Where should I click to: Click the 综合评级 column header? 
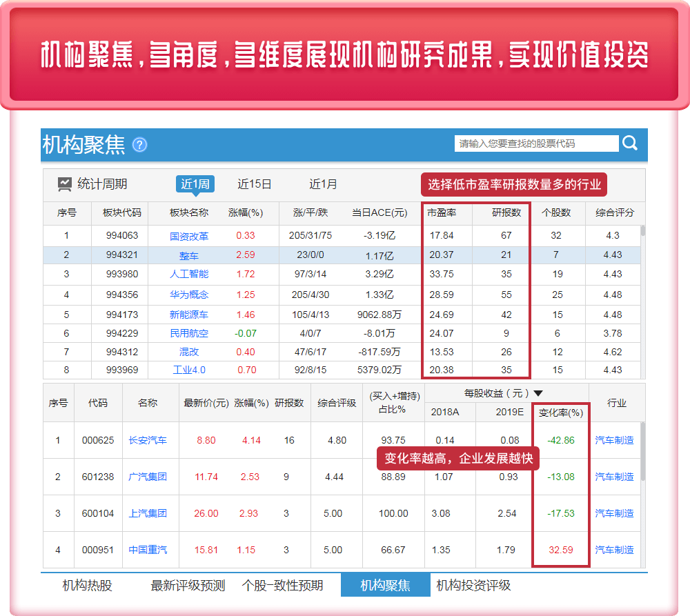337,403
